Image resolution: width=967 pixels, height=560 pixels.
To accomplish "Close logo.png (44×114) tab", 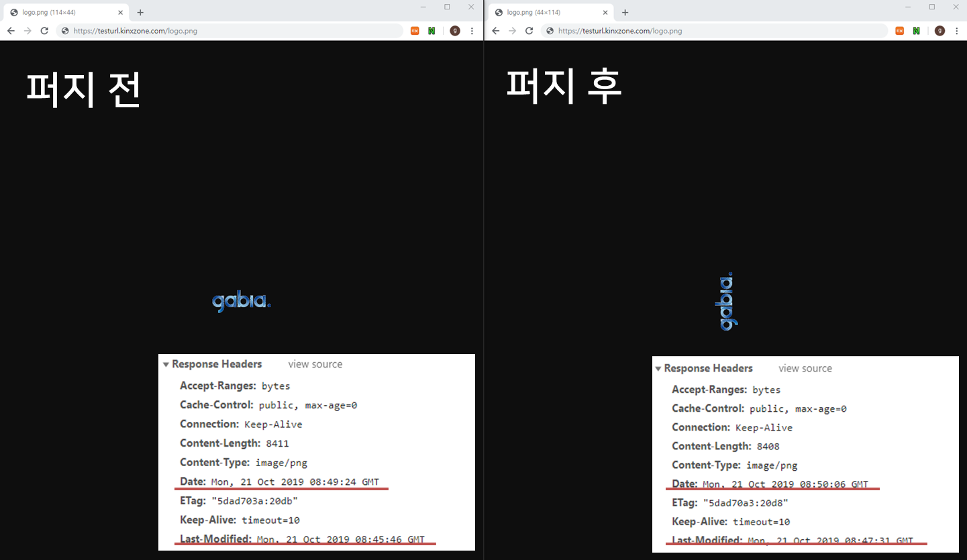I will (x=605, y=12).
